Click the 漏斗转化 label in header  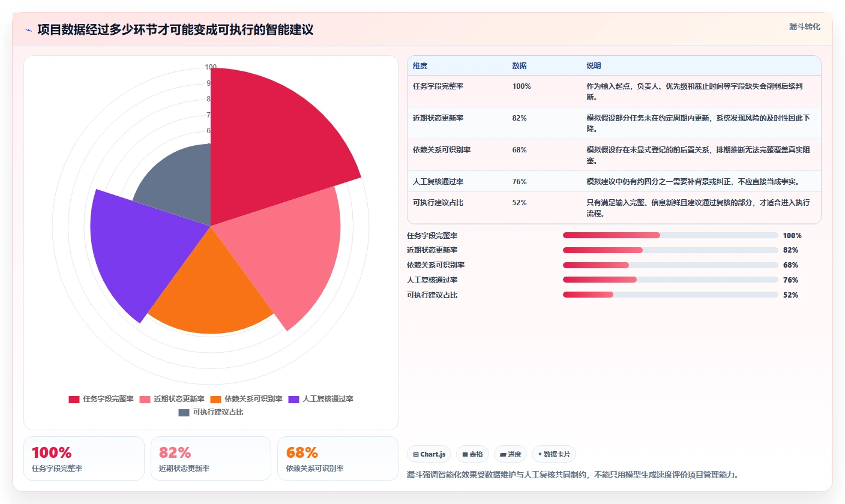click(804, 26)
